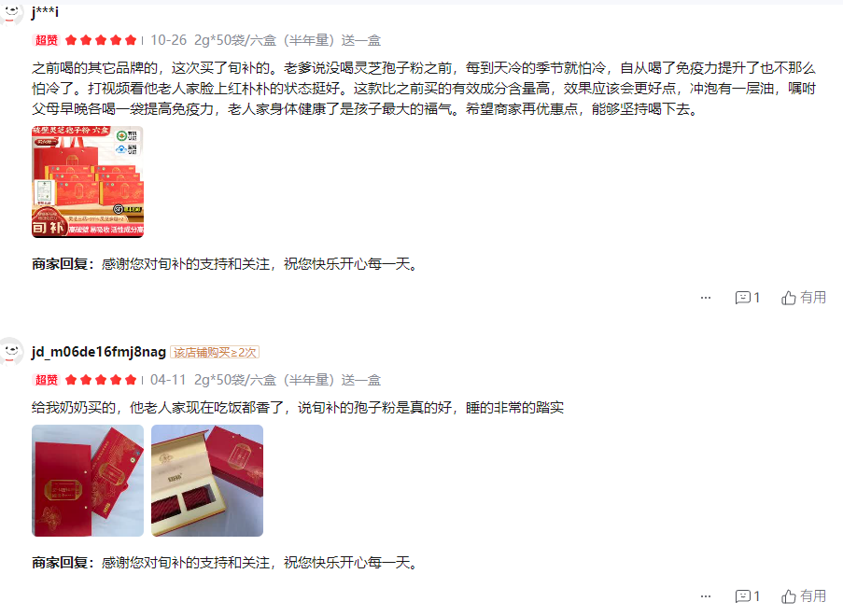Click star rating on the 10-26 review

tap(101, 40)
